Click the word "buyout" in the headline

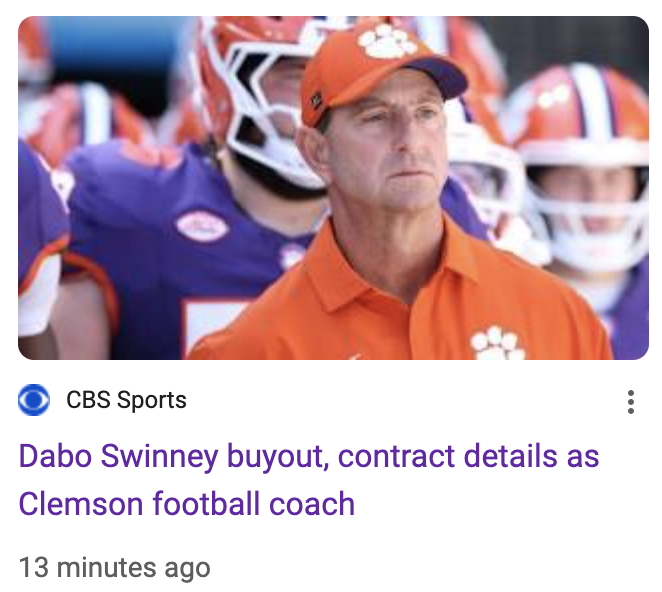point(278,456)
